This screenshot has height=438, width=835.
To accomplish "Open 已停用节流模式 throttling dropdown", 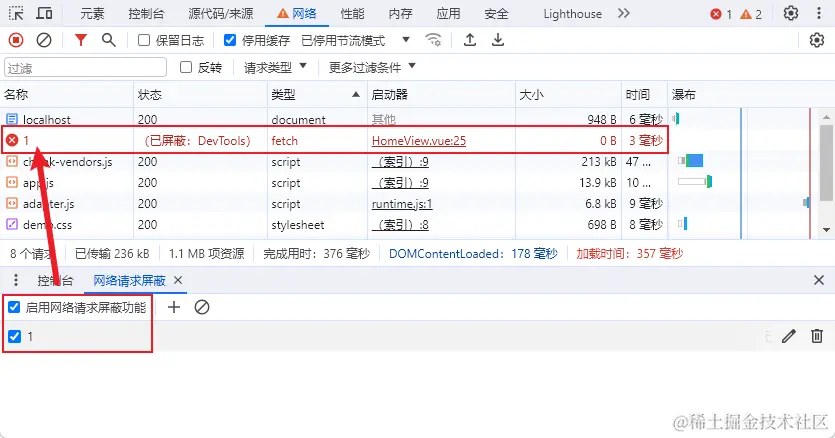I will pyautogui.click(x=355, y=40).
